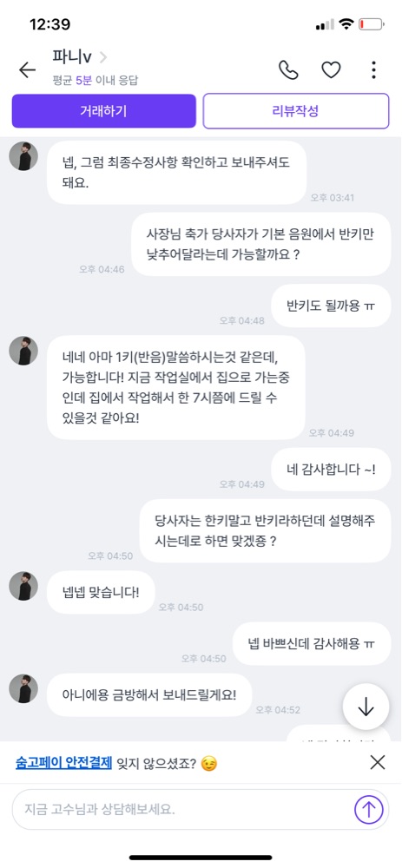This screenshot has width=402, height=868.
Task: Open the three-dot more options menu
Action: (373, 69)
